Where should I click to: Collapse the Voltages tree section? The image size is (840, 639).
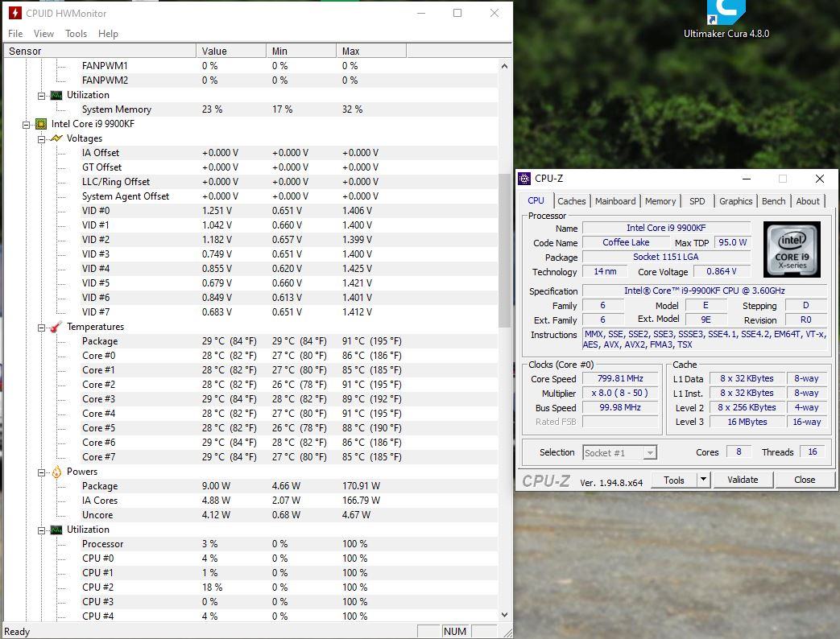click(41, 139)
